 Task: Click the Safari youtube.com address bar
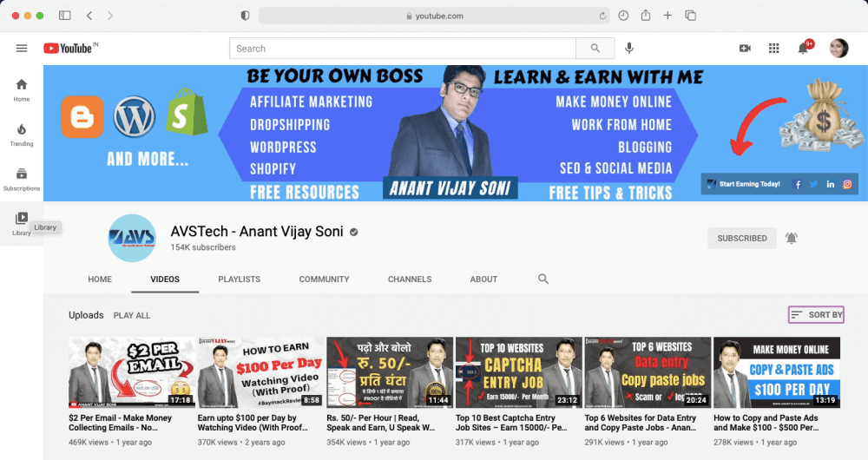point(434,16)
